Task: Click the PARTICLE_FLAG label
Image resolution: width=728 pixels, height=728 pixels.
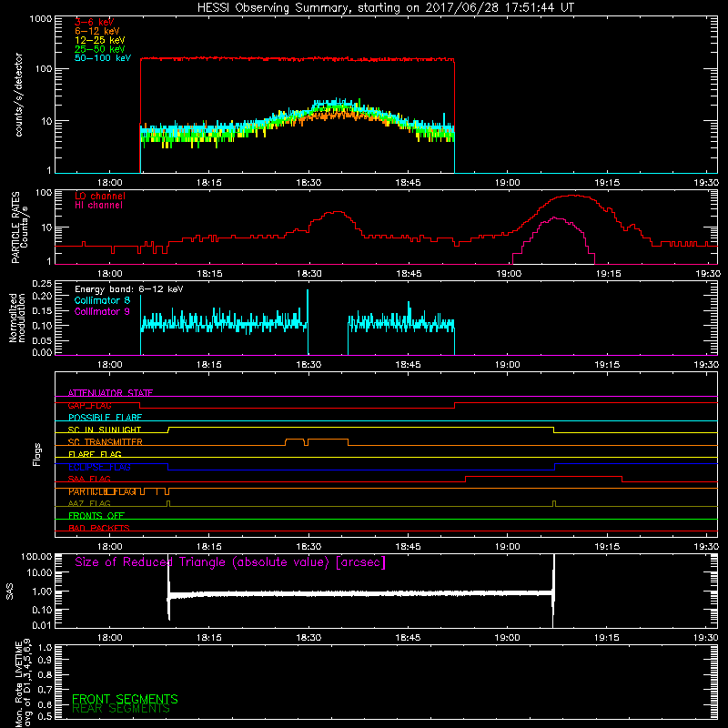Action: 102,491
